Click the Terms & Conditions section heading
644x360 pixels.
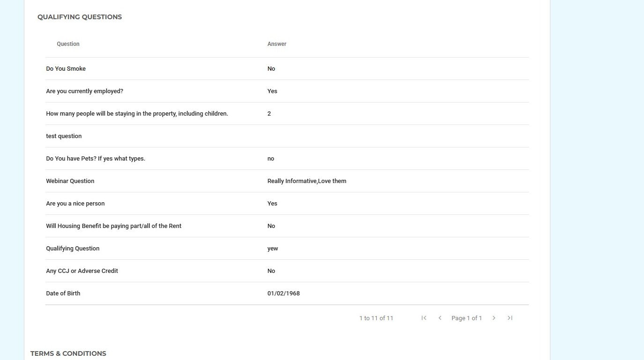click(68, 353)
